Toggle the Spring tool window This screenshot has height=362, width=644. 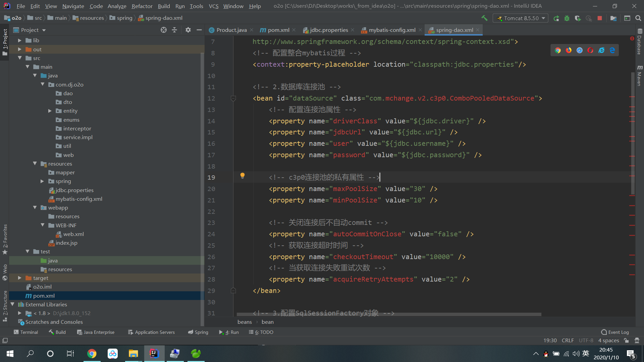pos(198,332)
